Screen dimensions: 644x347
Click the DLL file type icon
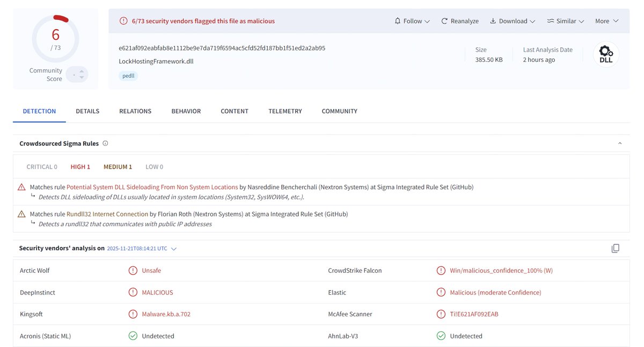pos(605,54)
